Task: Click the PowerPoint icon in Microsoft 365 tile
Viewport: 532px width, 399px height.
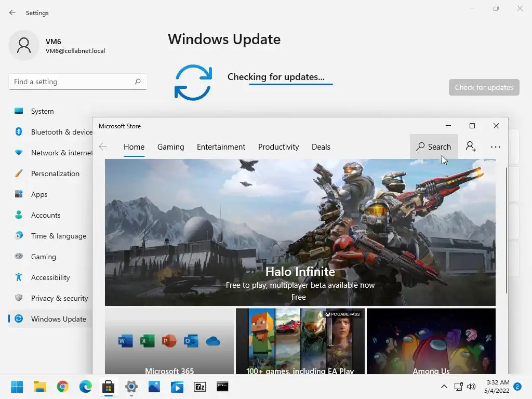Action: coord(169,341)
